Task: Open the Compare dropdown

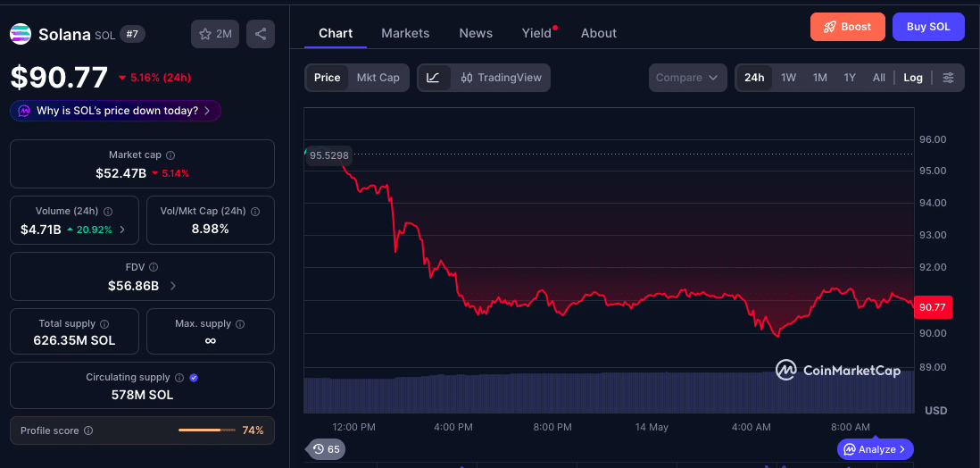Action: click(687, 78)
